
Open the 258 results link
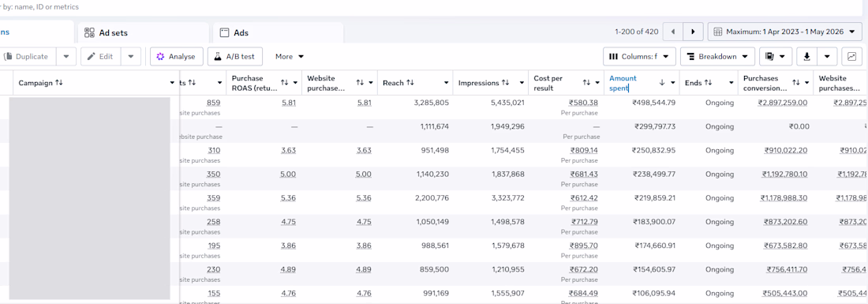tap(213, 222)
